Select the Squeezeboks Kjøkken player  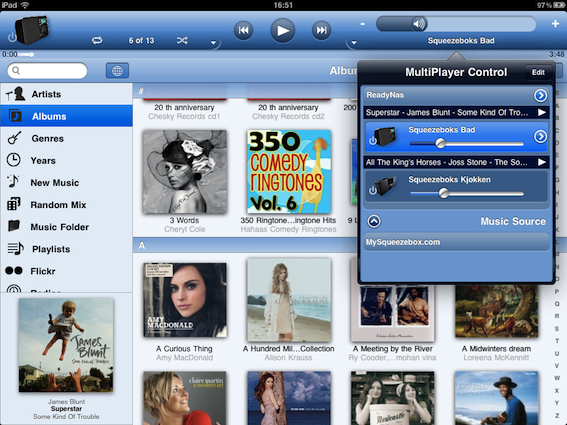(456, 187)
